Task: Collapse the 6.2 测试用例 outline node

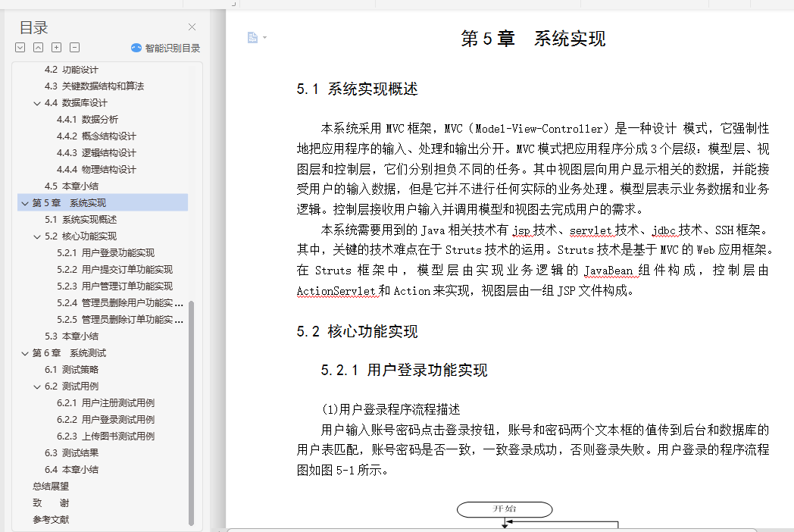Action: [x=37, y=386]
